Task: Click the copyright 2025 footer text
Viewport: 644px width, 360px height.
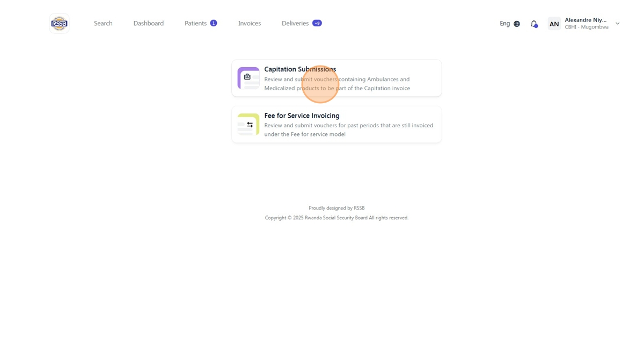Action: coord(336,218)
